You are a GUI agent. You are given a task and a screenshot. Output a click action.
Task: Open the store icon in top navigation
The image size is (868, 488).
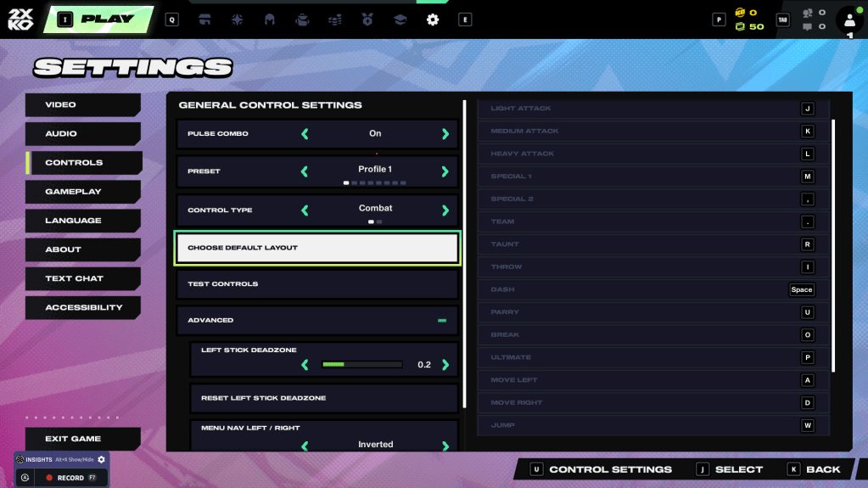click(x=204, y=20)
